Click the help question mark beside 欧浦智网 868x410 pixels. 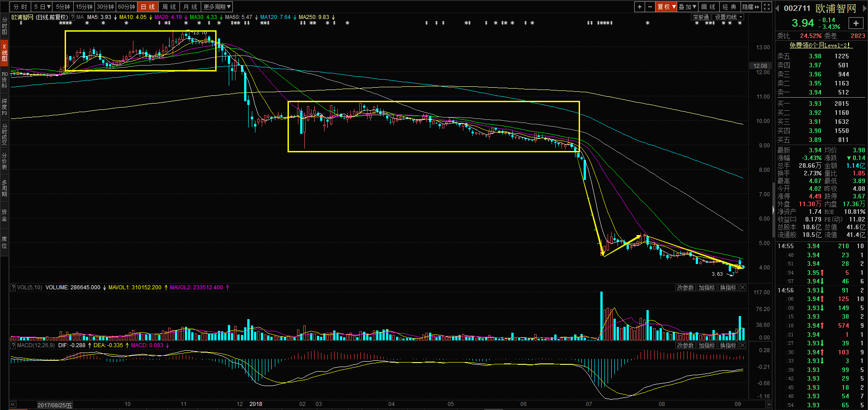[72, 17]
